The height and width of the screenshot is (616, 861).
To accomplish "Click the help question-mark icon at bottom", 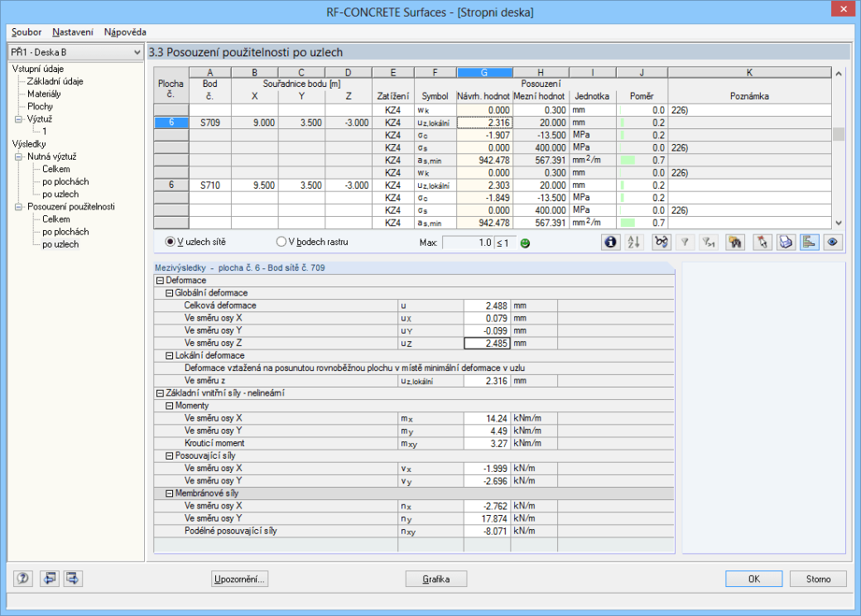I will [x=23, y=578].
